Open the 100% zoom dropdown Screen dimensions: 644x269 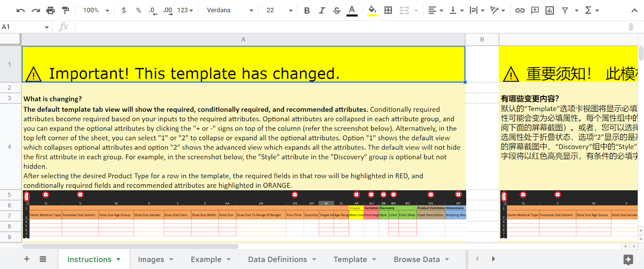coord(96,10)
